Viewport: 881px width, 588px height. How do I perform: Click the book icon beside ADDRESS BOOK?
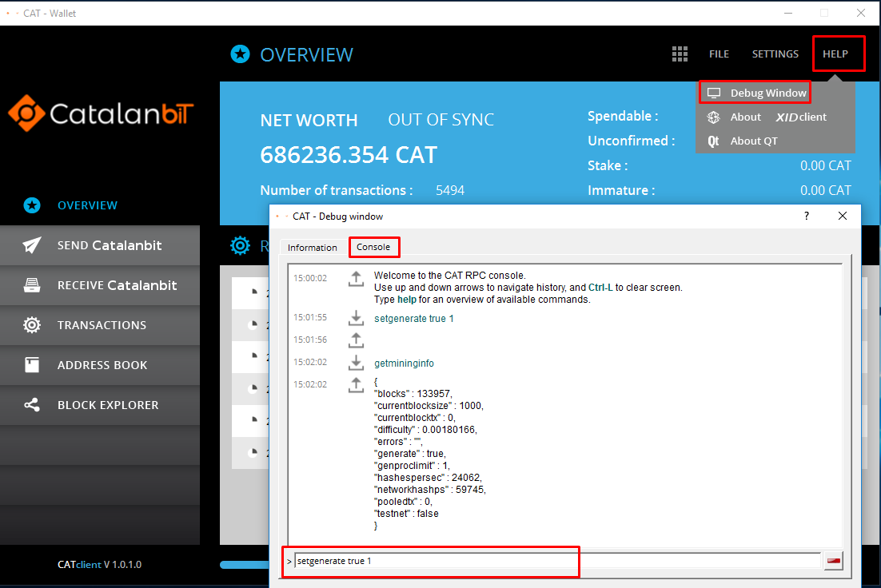point(32,365)
